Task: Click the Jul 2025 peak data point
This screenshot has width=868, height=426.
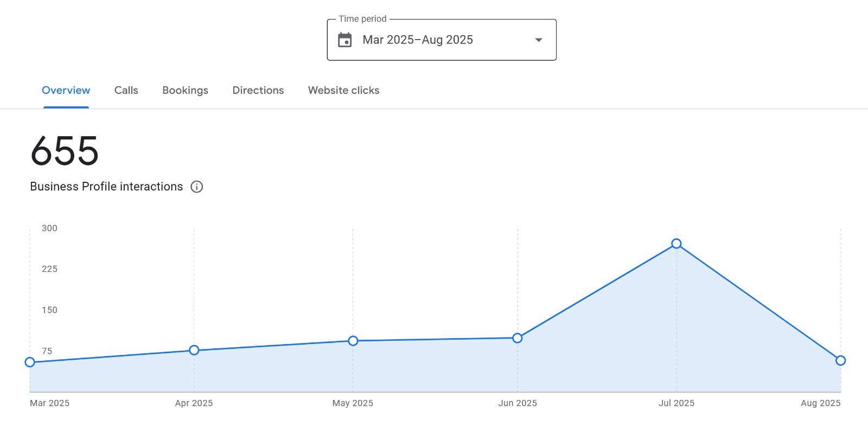Action: 676,244
